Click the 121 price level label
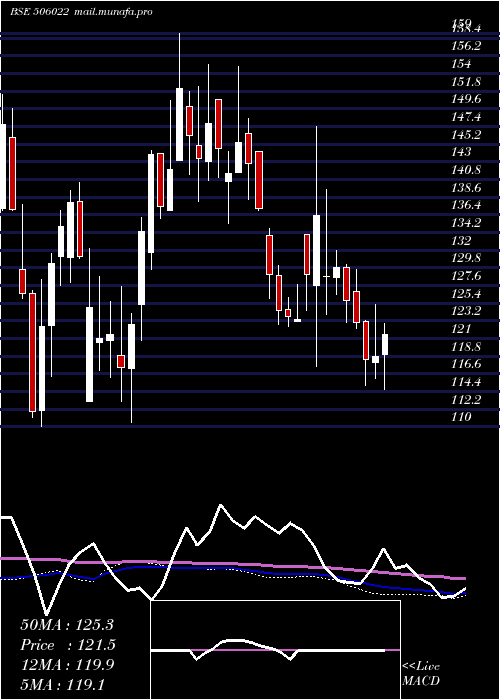 [x=461, y=329]
